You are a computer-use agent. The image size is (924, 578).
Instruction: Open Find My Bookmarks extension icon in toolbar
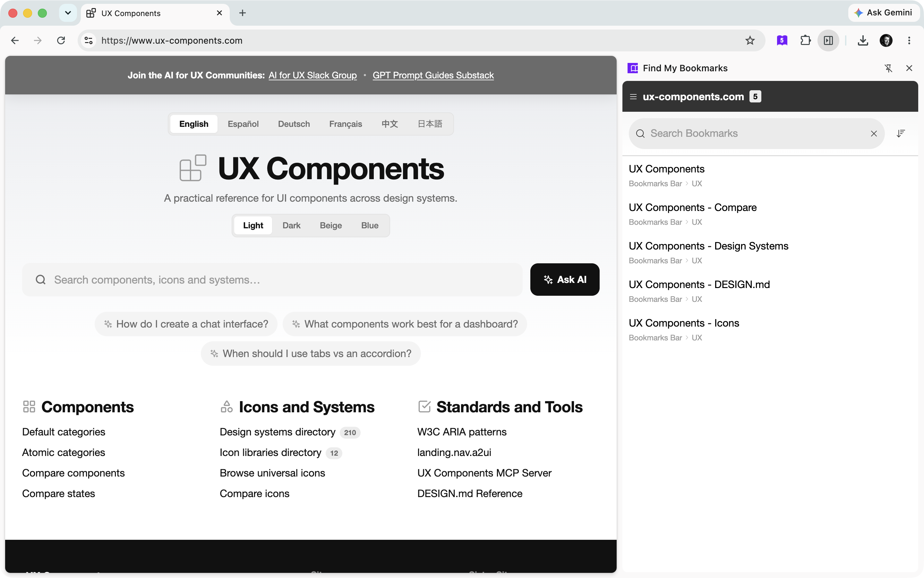pos(782,40)
